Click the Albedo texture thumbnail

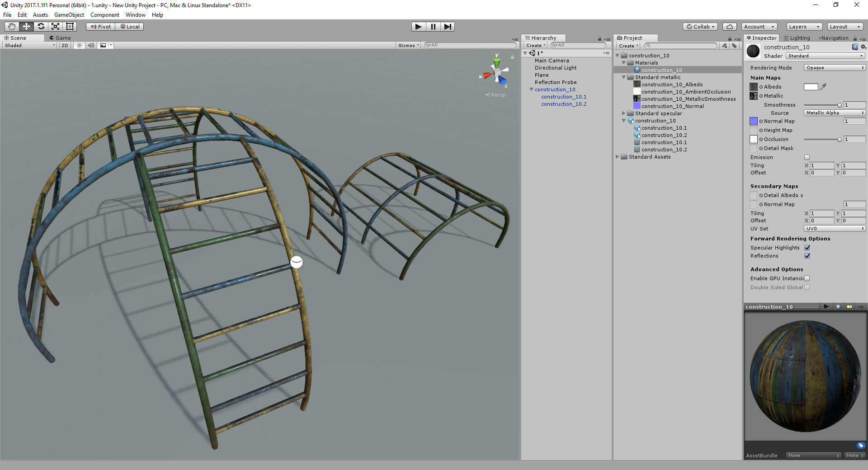753,87
